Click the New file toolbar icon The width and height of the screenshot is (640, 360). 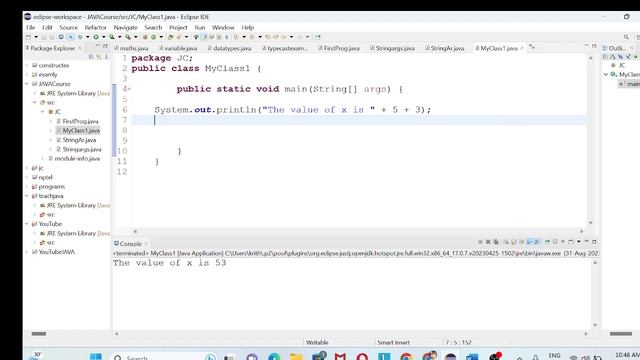(28, 37)
